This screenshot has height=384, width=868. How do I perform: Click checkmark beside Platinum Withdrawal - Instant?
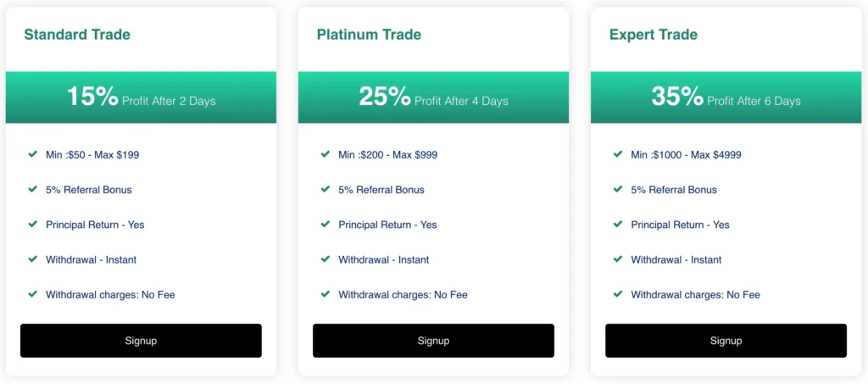pyautogui.click(x=325, y=259)
